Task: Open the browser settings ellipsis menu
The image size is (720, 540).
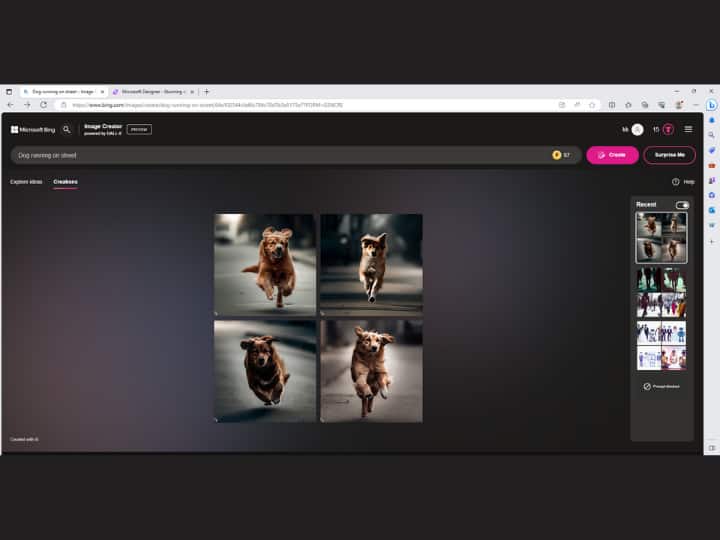Action: pos(695,104)
